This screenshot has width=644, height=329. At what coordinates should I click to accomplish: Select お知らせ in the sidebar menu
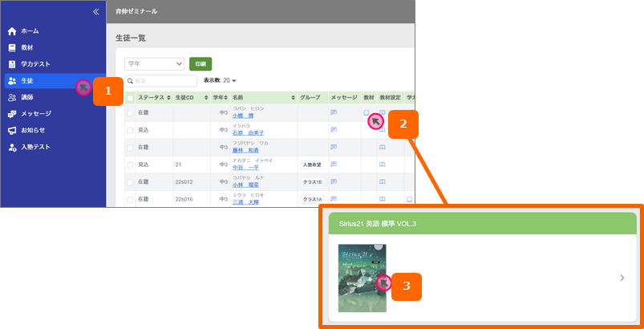pyautogui.click(x=32, y=130)
